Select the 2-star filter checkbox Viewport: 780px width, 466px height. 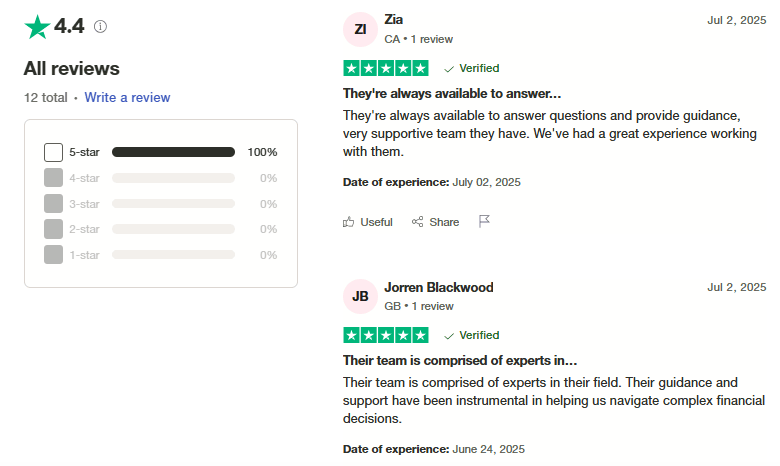click(54, 229)
